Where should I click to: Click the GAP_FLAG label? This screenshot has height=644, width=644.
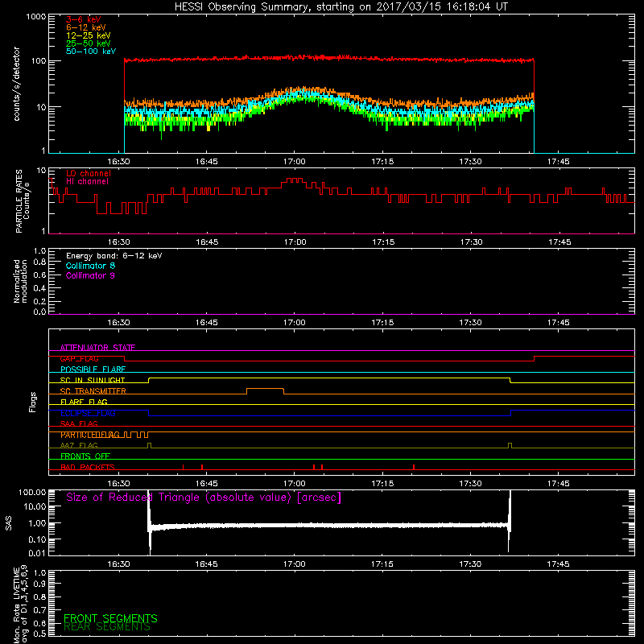tap(79, 358)
